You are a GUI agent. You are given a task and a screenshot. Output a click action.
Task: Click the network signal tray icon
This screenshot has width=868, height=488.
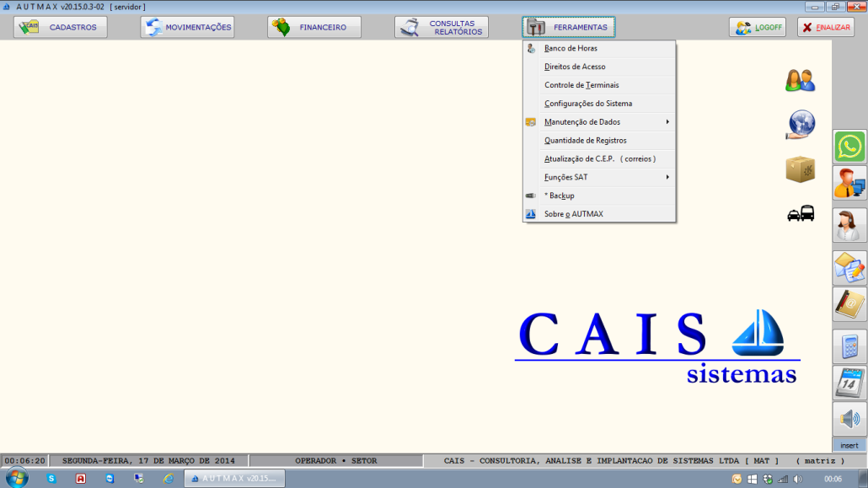click(x=783, y=479)
